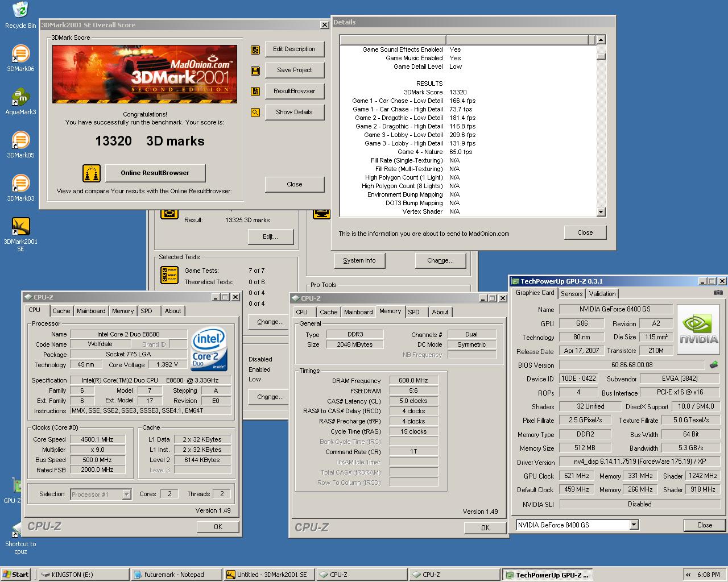The image size is (728, 582).
Task: Open the 3DMark06 desktop shortcut
Action: coord(20,58)
